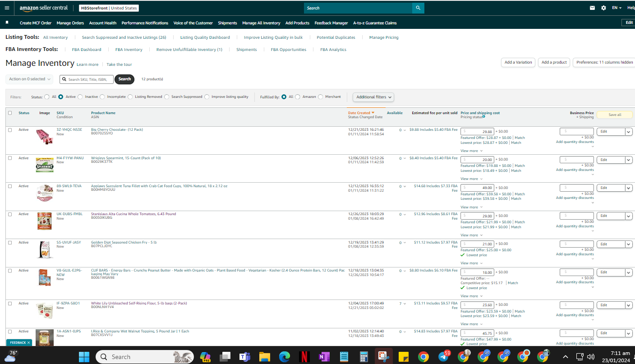Click the Amazon Seller Central logo
The width and height of the screenshot is (635, 364).
point(44,8)
